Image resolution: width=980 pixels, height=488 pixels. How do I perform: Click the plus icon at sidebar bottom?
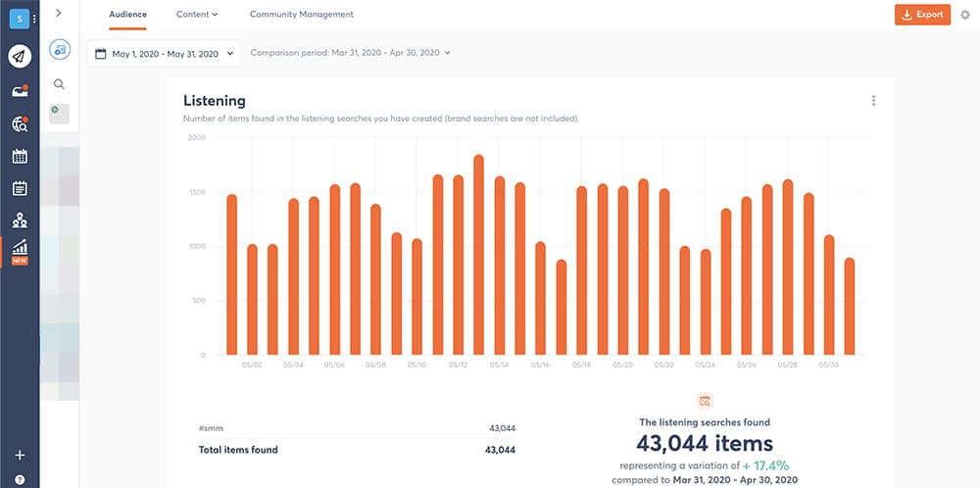point(20,456)
